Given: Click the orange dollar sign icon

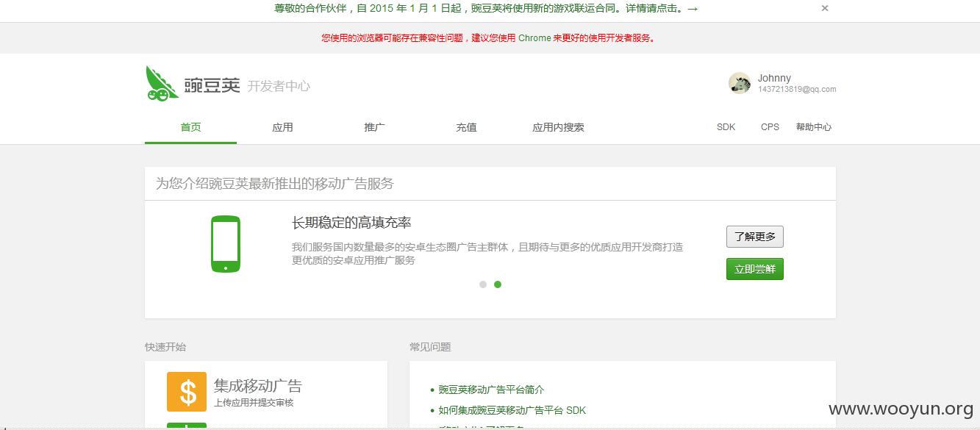Looking at the screenshot, I should (187, 392).
